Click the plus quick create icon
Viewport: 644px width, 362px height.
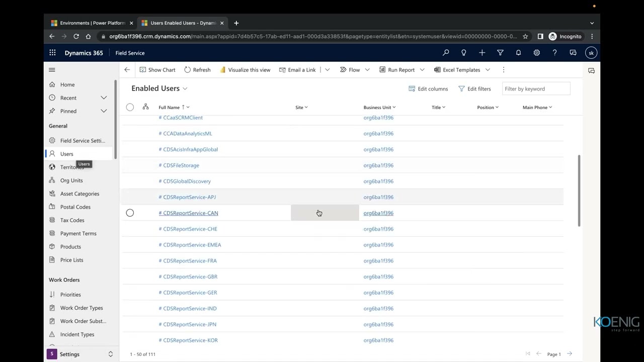point(482,53)
